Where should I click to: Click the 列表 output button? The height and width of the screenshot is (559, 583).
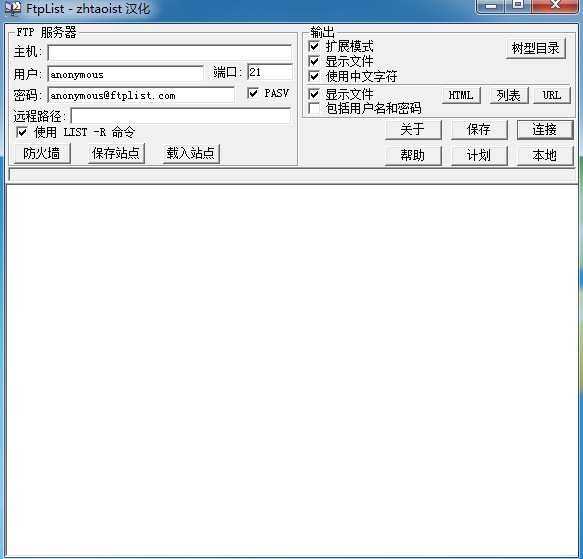coord(509,96)
